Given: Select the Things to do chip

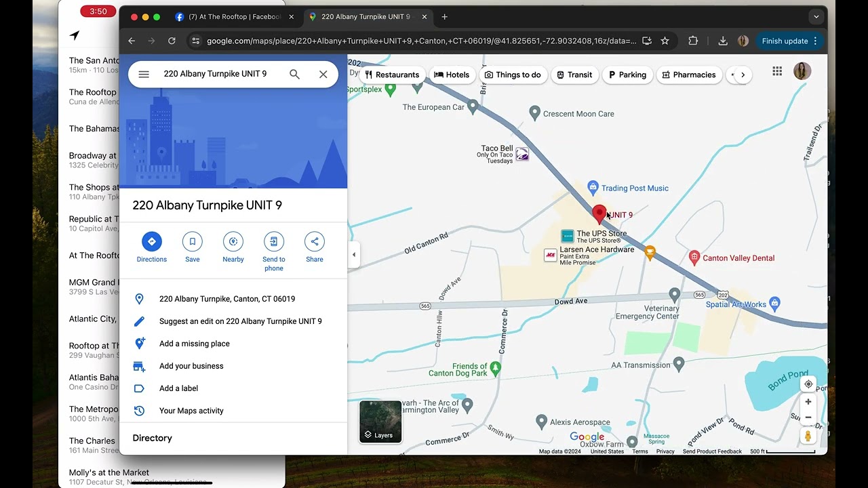Looking at the screenshot, I should (x=513, y=75).
